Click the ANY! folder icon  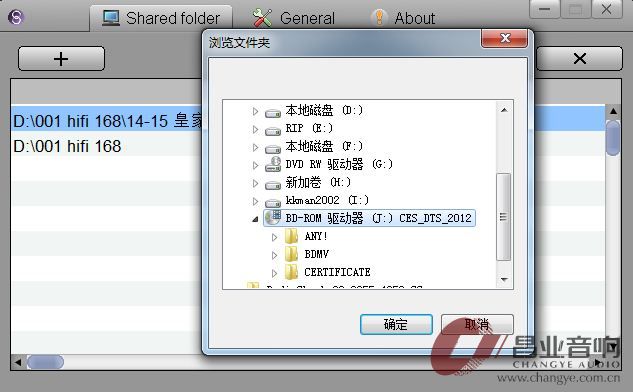[x=291, y=236]
